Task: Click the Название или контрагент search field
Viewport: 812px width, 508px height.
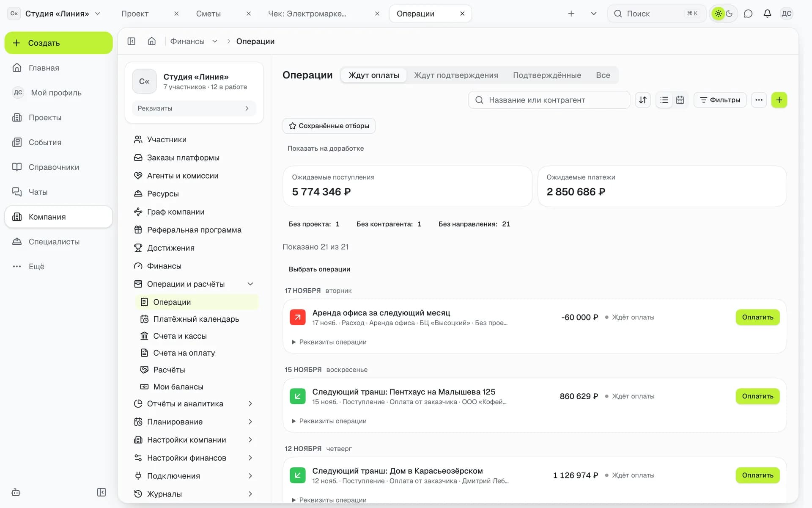Action: click(x=549, y=100)
